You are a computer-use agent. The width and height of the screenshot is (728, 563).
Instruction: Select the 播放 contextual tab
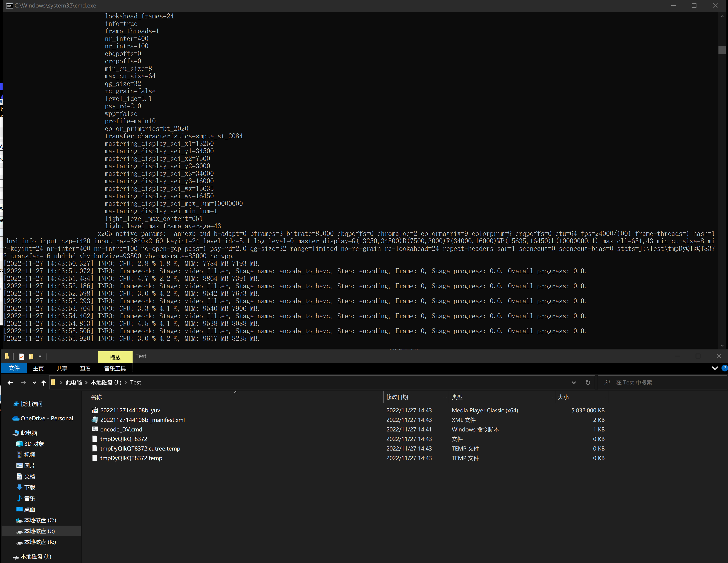115,357
